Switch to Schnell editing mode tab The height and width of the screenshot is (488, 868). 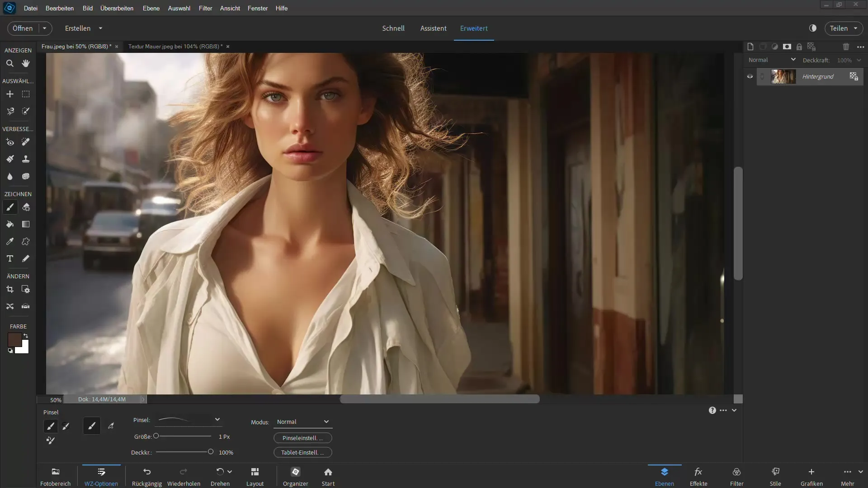[393, 28]
